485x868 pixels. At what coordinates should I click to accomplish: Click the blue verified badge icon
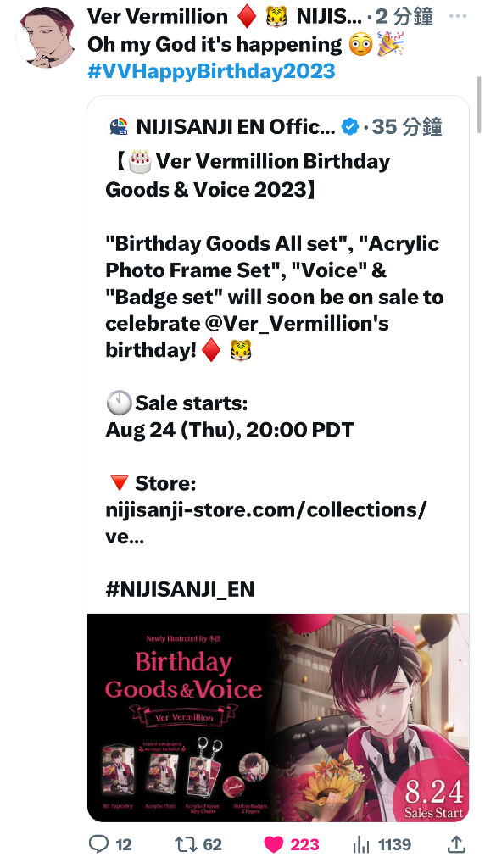350,127
